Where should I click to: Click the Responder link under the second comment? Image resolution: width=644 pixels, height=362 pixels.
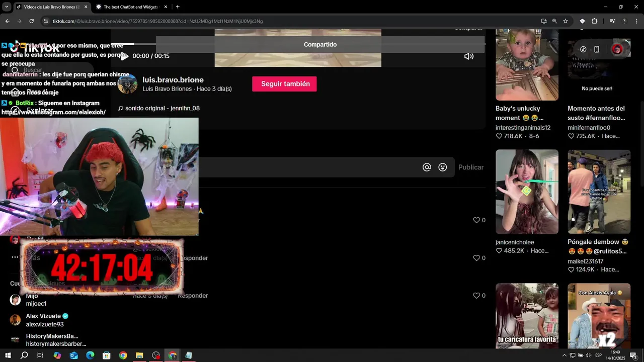194,258
